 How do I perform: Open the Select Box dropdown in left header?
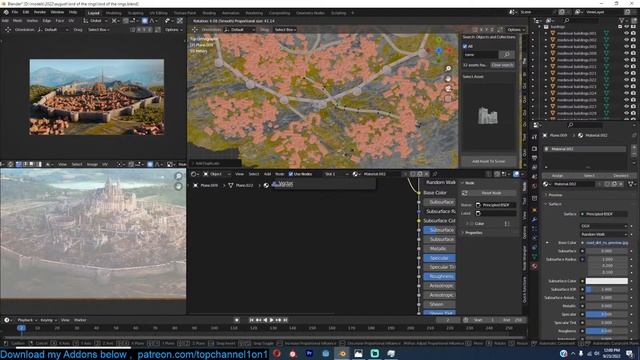tap(98, 30)
